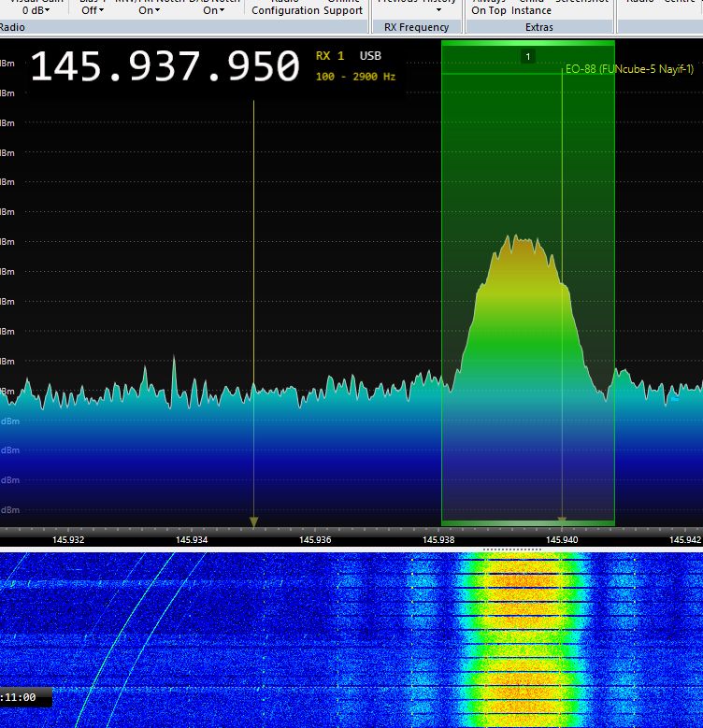Click the RX Frequency group label

(417, 27)
